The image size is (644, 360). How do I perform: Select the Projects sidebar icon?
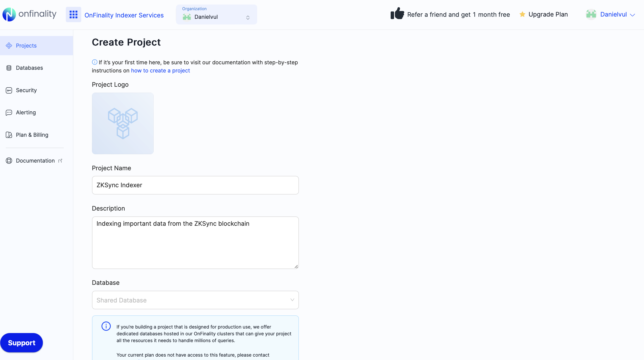(9, 45)
